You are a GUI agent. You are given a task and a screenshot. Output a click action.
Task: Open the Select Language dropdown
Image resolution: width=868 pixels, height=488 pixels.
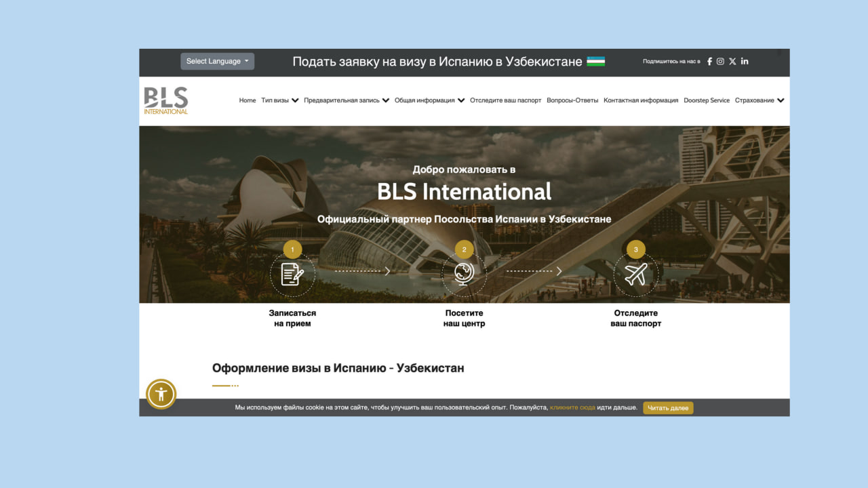tap(217, 61)
